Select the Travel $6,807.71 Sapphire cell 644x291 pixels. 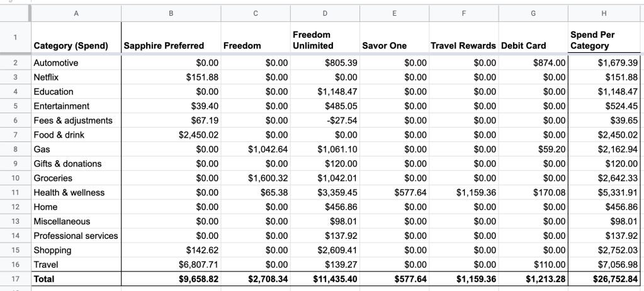click(x=171, y=265)
